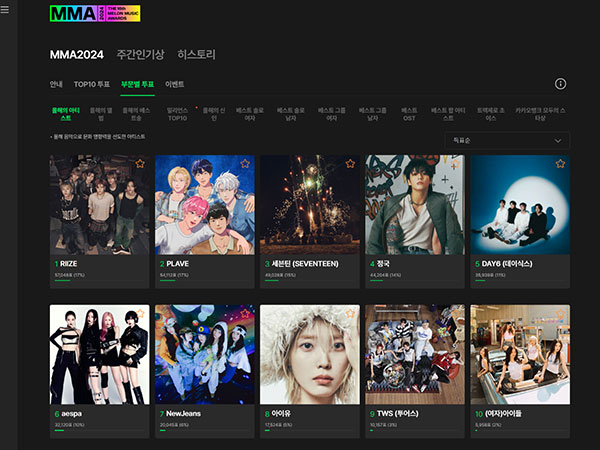Open the 아이유 portrait thumbnail
This screenshot has height=450, width=600.
(x=310, y=354)
